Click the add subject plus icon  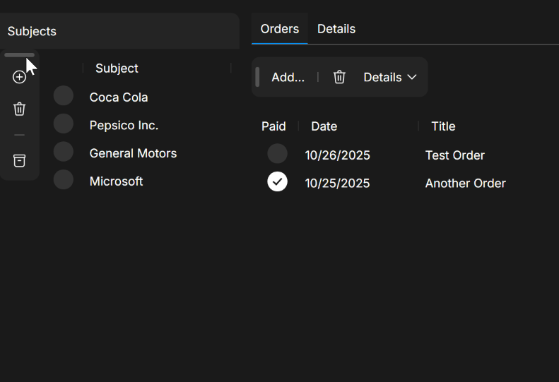19,77
